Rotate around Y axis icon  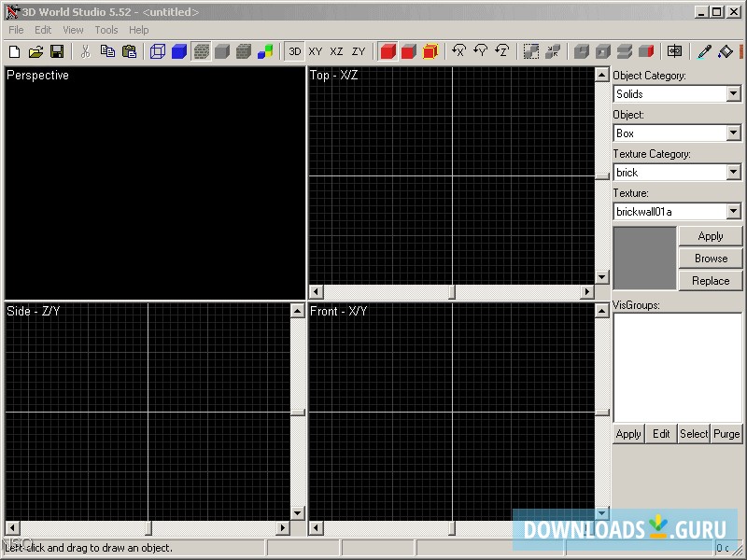click(x=481, y=51)
